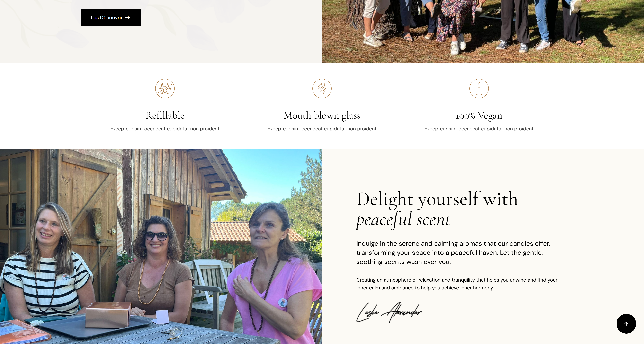Select the Mouth blown glass heading
The width and height of the screenshot is (644, 344).
tap(322, 116)
